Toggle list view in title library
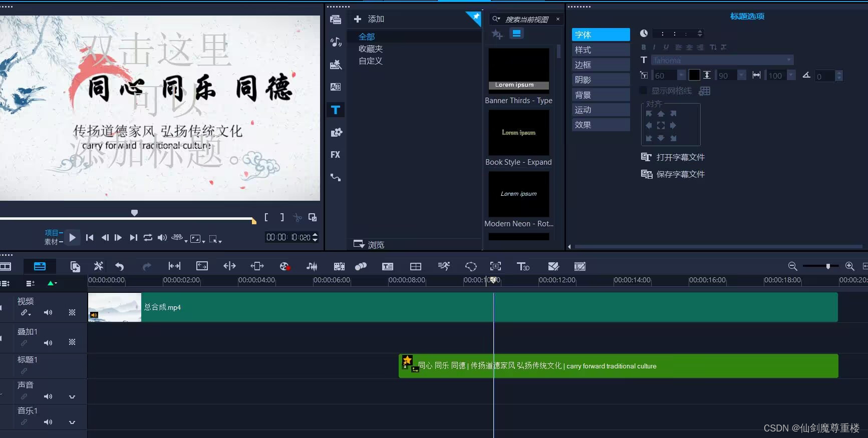The image size is (868, 438). click(516, 34)
